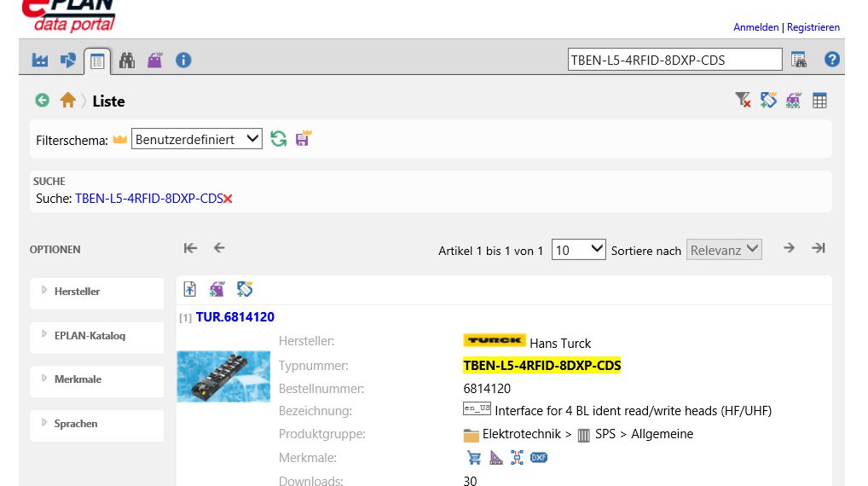Click the purple set square feature icon
The width and height of the screenshot is (868, 486).
(x=496, y=458)
